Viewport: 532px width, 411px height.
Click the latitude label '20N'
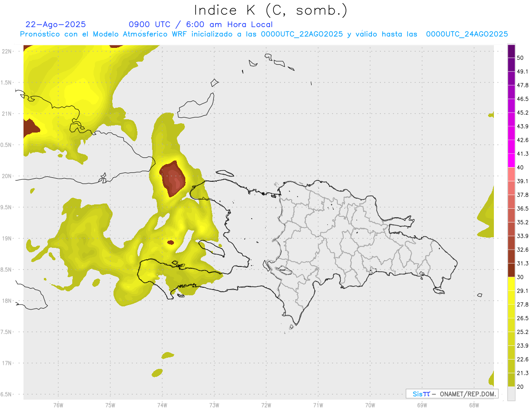point(7,176)
